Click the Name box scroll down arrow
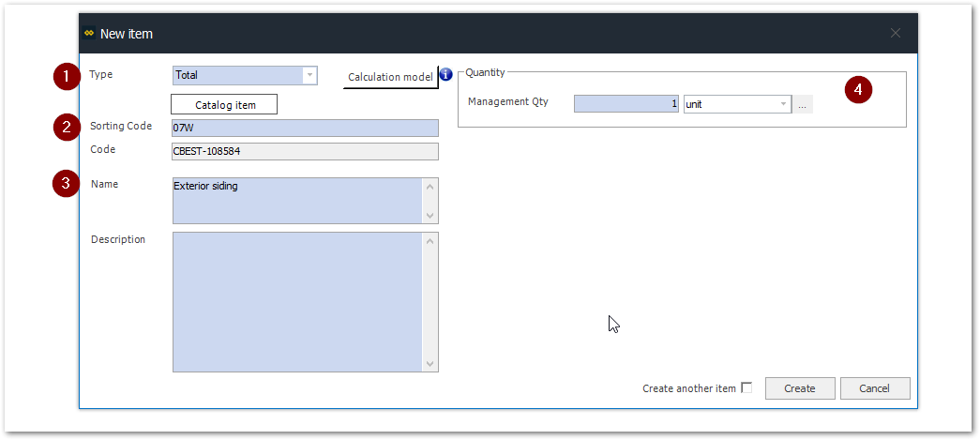The height and width of the screenshot is (440, 980). pyautogui.click(x=430, y=215)
